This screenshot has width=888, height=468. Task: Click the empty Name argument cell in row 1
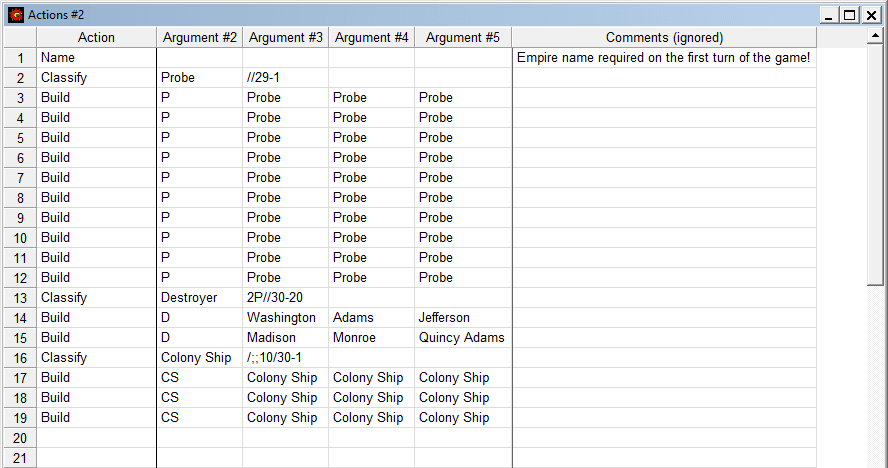point(199,58)
